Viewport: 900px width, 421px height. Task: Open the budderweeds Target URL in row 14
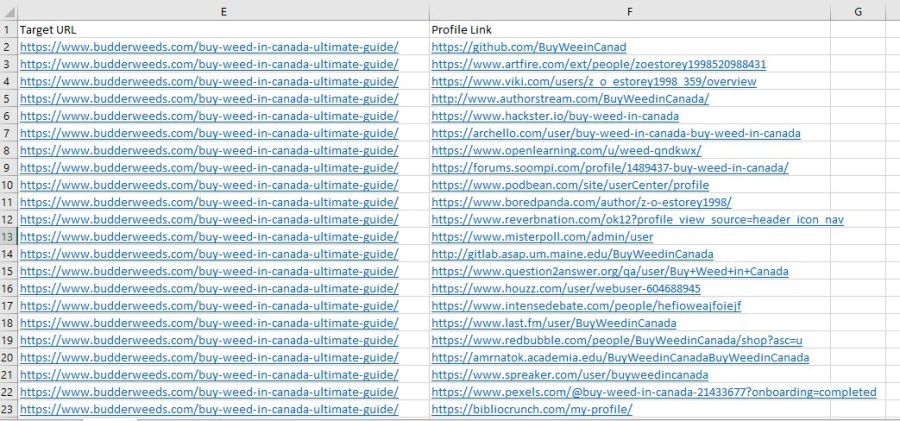coord(209,254)
